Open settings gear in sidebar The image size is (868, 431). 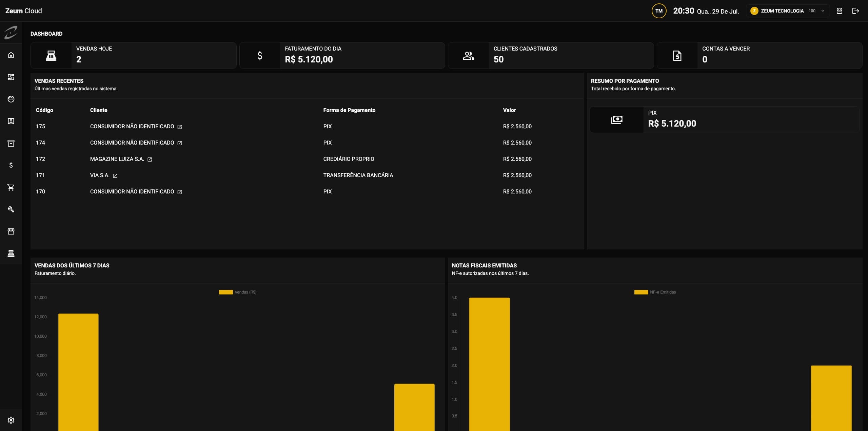click(x=11, y=420)
